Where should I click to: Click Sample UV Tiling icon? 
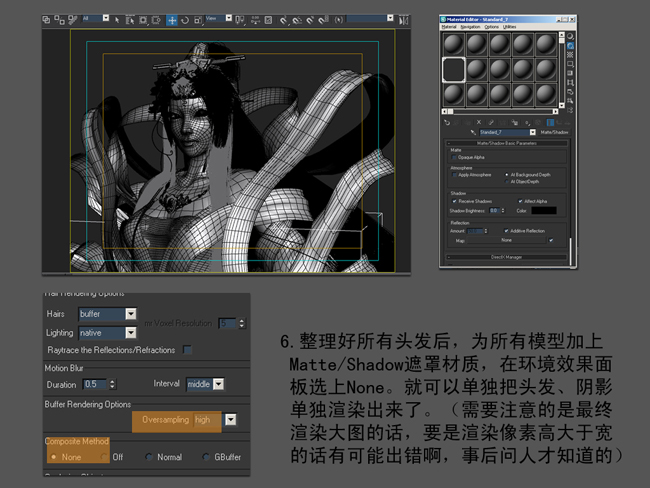[x=570, y=64]
